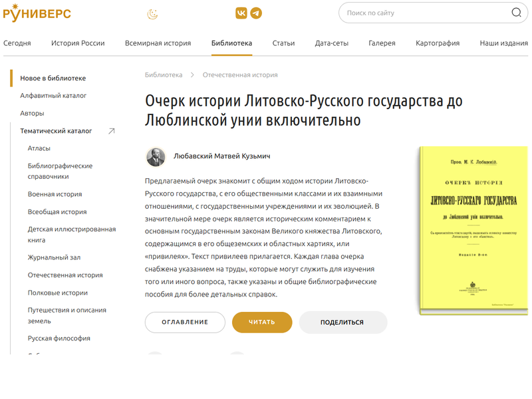Screen dimensions: 532x399
Task: Click the ПОДЕЛИТЬСЯ button
Action: (x=343, y=323)
